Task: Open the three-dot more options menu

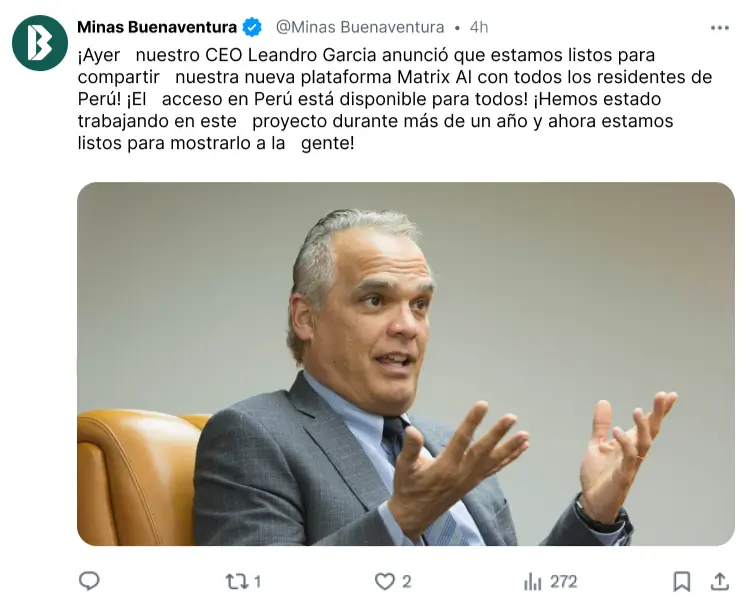Action: point(720,28)
